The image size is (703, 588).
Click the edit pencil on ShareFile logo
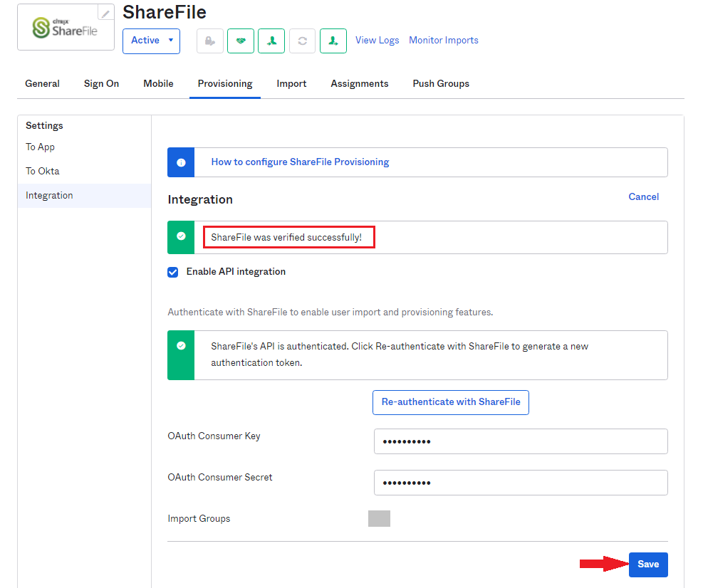click(x=105, y=14)
